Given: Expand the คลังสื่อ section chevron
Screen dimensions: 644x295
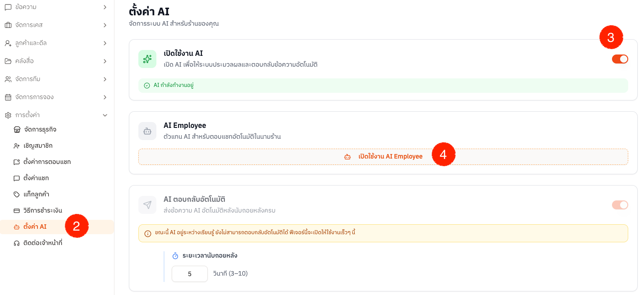Looking at the screenshot, I should coord(105,61).
